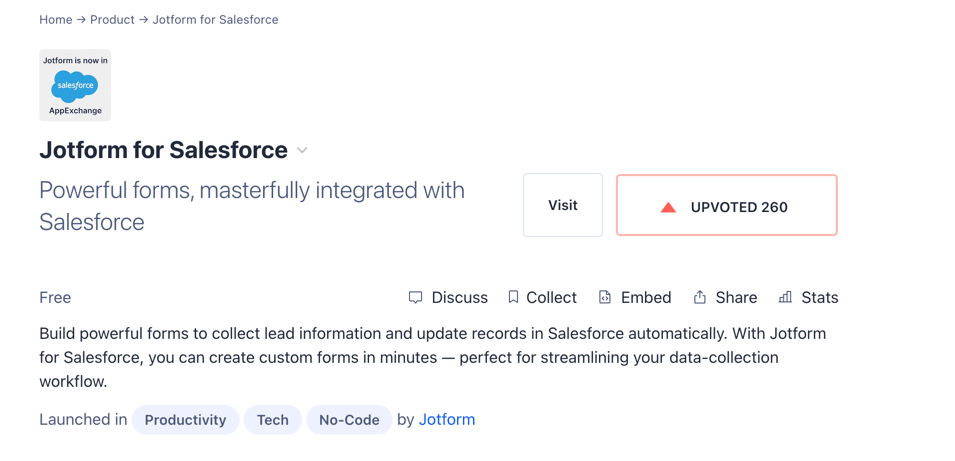Go to the Product breadcrumb link
This screenshot has width=955, height=461.
(x=112, y=19)
